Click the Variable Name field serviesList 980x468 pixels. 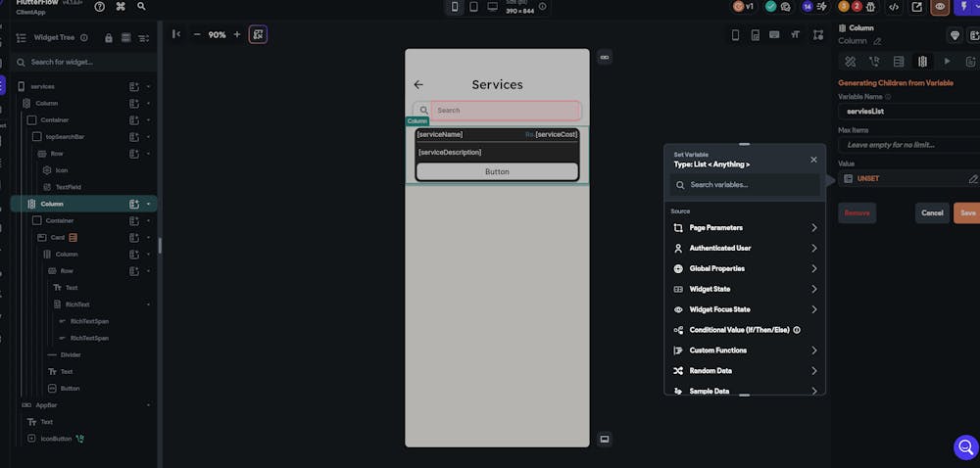coord(908,112)
